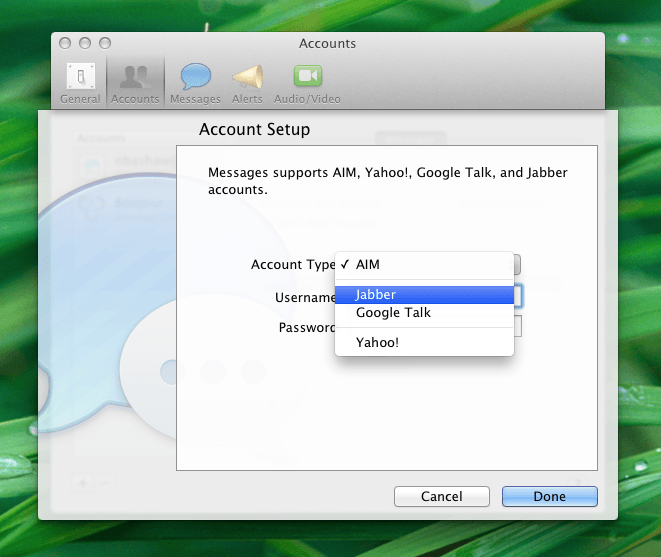Select the Accounts toolbar icon

135,84
